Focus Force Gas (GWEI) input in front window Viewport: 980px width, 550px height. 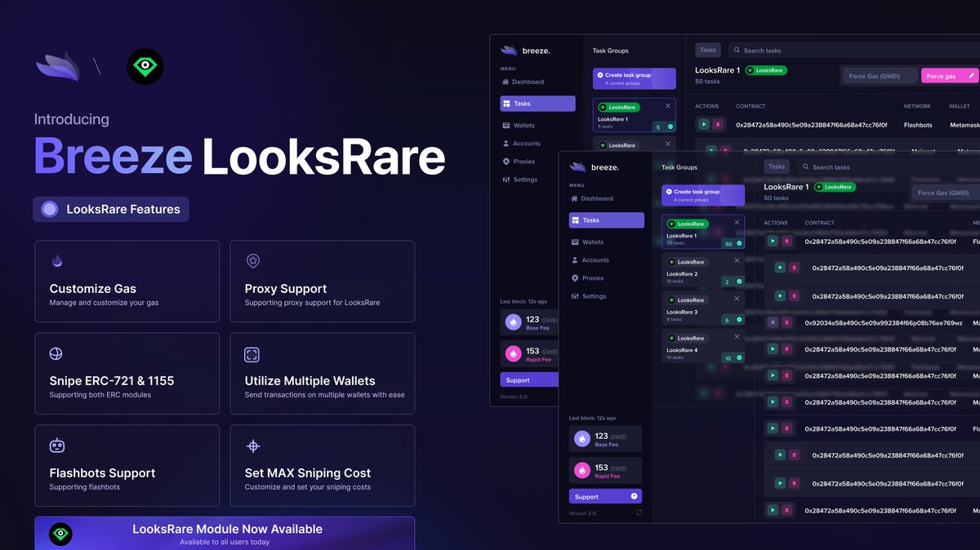pos(946,193)
